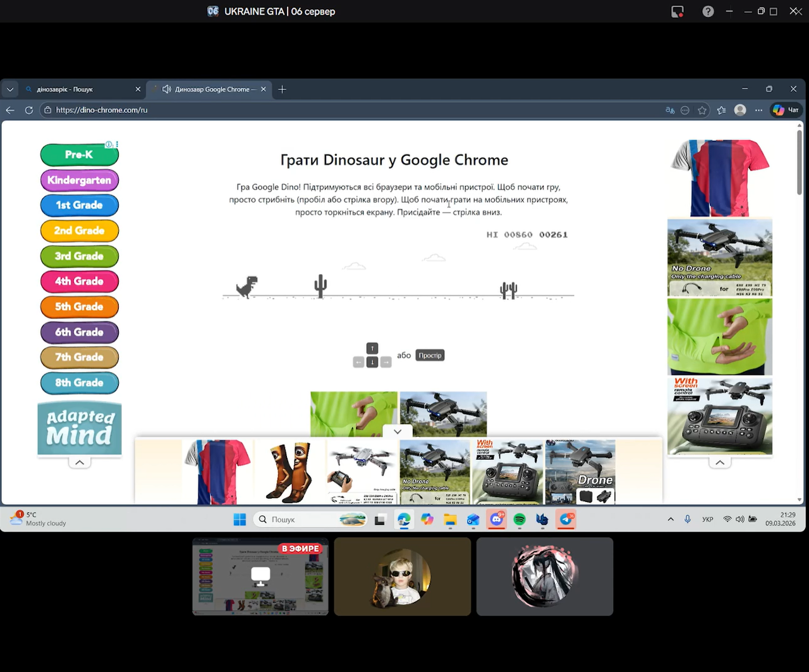The width and height of the screenshot is (809, 672).
Task: Click the translate page icon in address bar
Action: click(670, 110)
